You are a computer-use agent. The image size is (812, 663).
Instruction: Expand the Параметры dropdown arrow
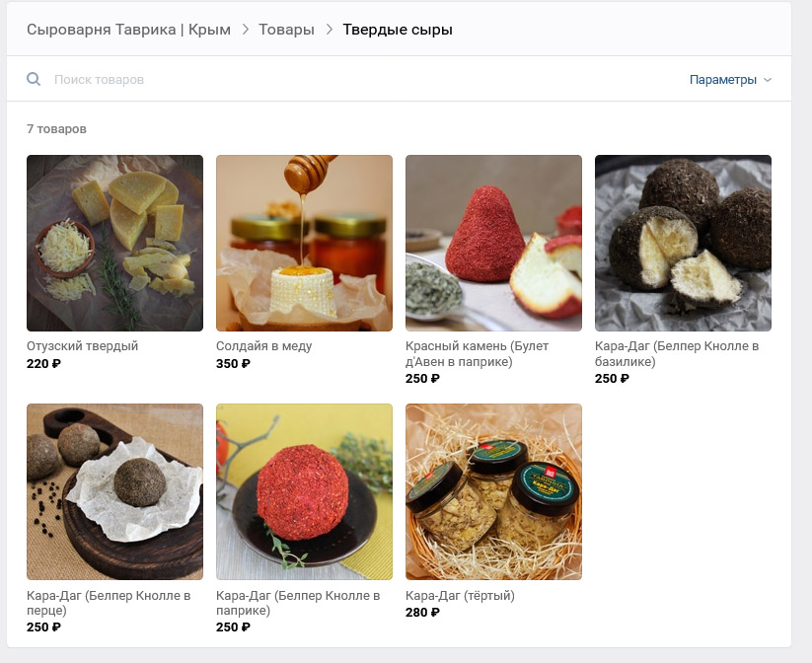click(768, 80)
